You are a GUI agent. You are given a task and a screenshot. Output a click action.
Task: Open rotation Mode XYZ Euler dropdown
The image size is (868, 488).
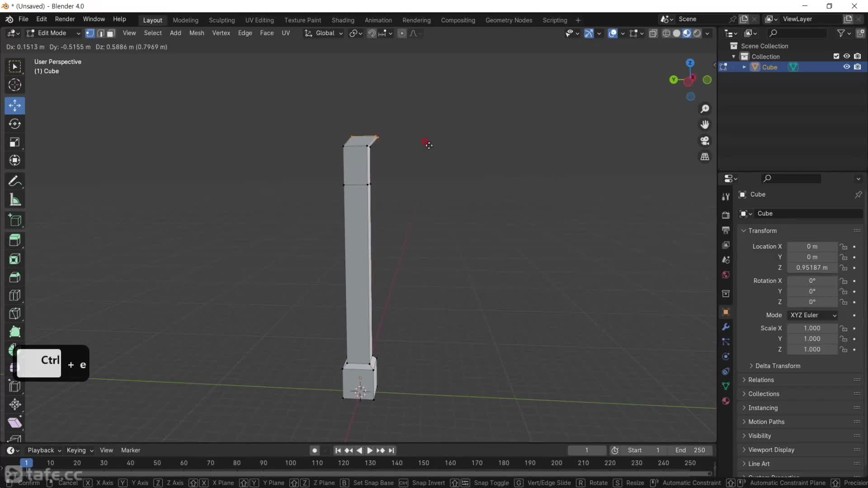click(812, 315)
